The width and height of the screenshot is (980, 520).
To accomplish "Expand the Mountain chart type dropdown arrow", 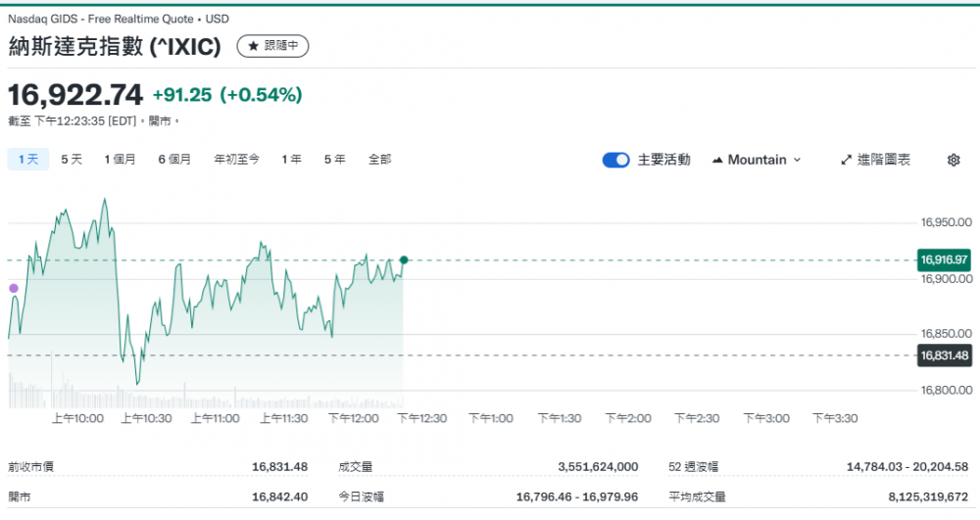I will (797, 160).
